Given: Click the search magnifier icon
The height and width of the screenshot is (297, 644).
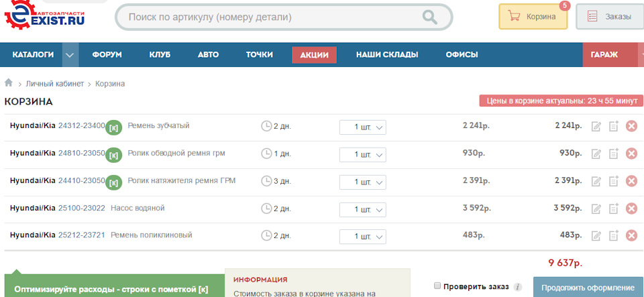Looking at the screenshot, I should click(429, 17).
